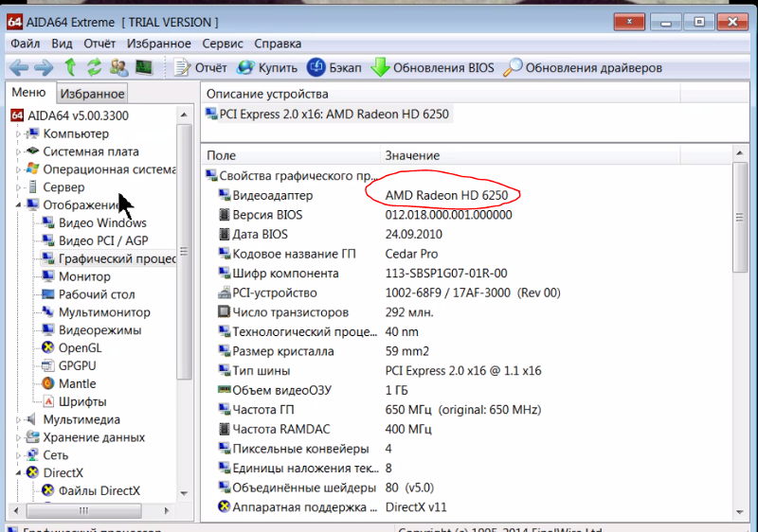Select the PCI-устройство row
This screenshot has height=532, width=758.
pyautogui.click(x=466, y=293)
